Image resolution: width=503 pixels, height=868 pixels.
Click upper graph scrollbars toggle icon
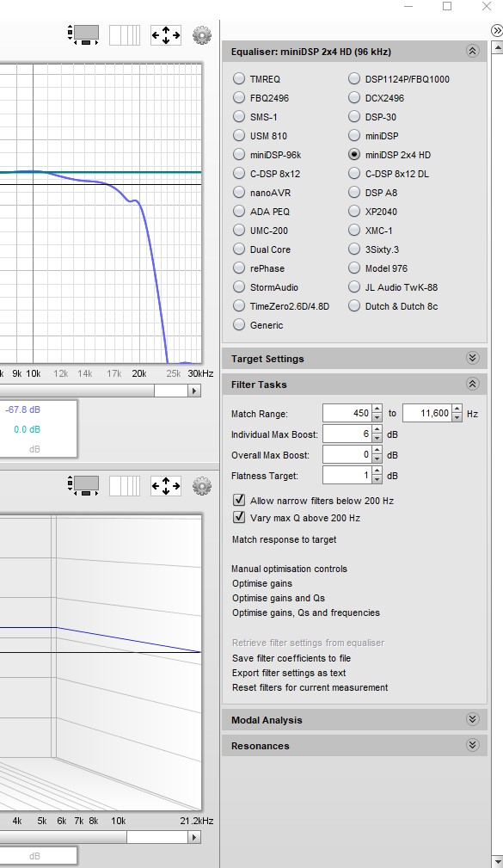[83, 35]
